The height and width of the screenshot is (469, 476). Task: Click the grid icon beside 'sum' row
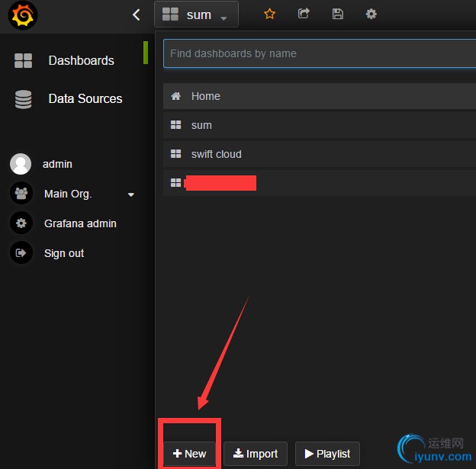pyautogui.click(x=175, y=125)
